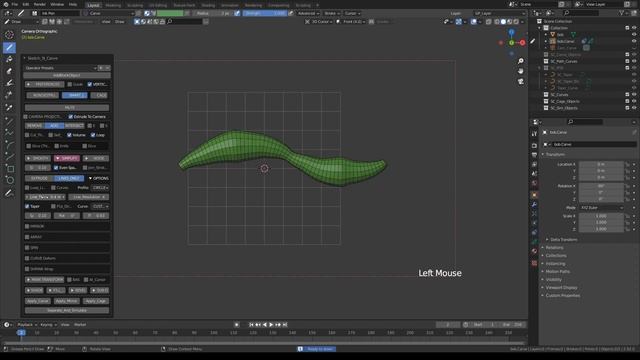Hide SC_Path_Curves collection with eye icon
This screenshot has height=360, width=640.
634,61
